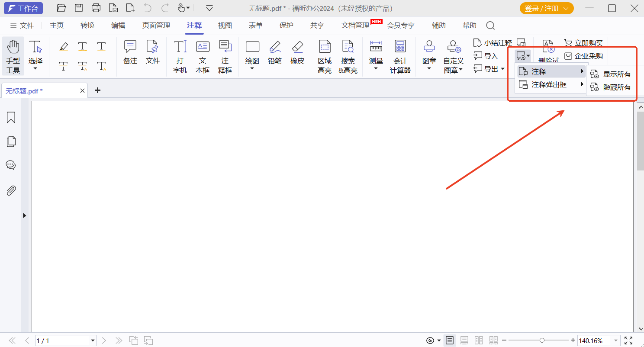Select the Eraser tool (橡皮)
Screen dimensions: 644x347
[297, 53]
